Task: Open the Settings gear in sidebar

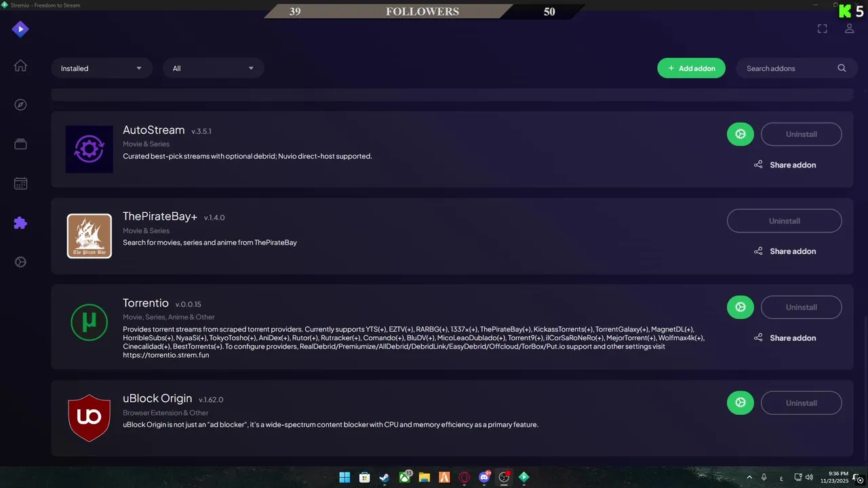Action: click(x=20, y=262)
